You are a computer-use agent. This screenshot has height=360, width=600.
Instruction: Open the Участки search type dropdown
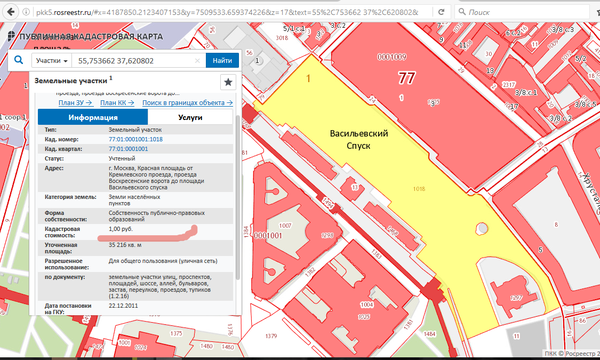pyautogui.click(x=51, y=61)
